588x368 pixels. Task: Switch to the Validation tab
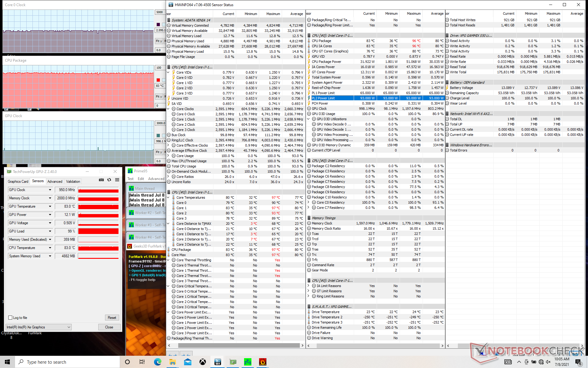click(73, 181)
